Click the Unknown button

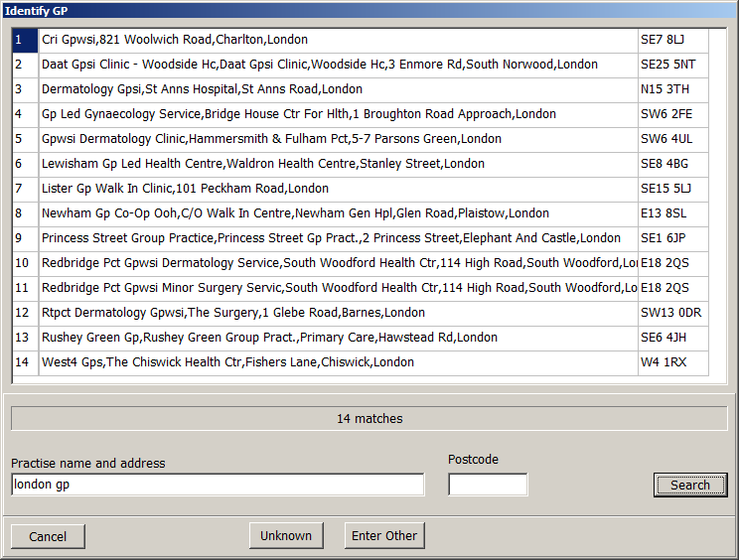tap(286, 535)
